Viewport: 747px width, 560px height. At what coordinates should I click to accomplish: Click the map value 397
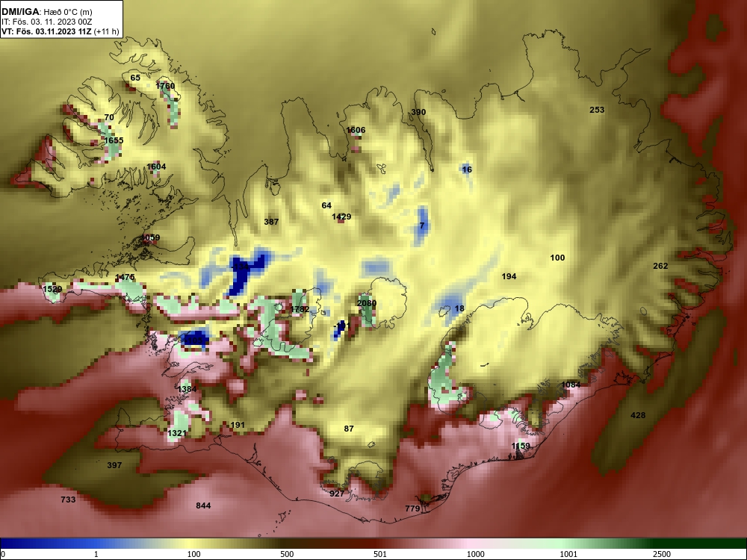tap(114, 465)
